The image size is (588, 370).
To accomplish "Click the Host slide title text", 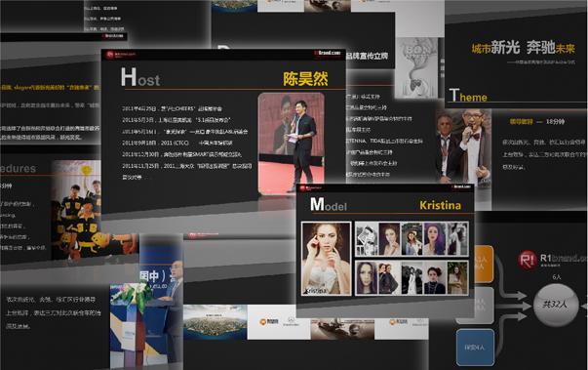I will [140, 77].
